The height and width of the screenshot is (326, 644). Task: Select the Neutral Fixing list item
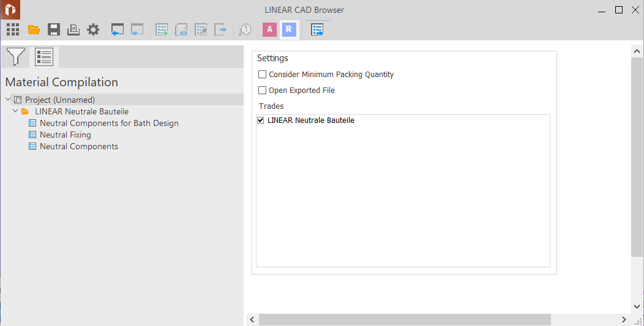coord(66,135)
